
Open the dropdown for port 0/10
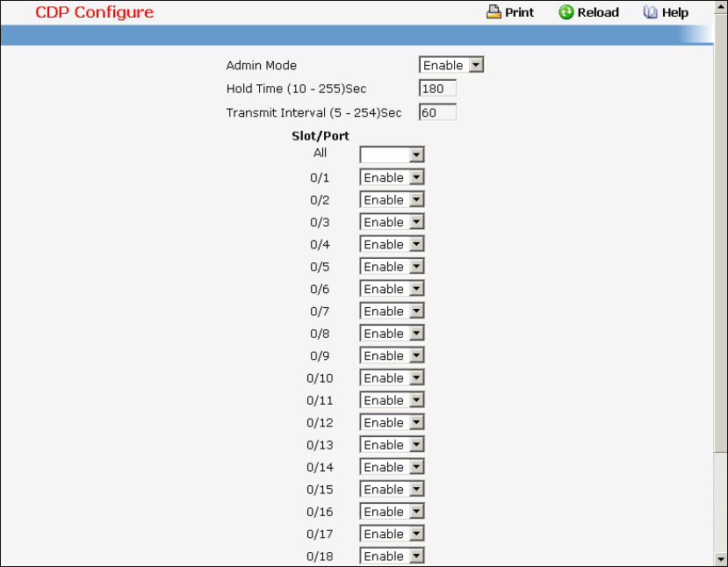point(392,377)
